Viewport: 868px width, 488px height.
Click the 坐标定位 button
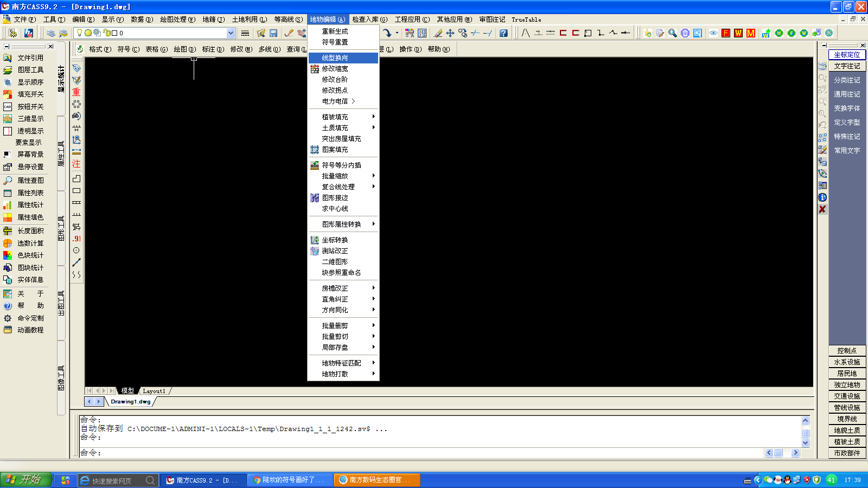click(x=847, y=55)
